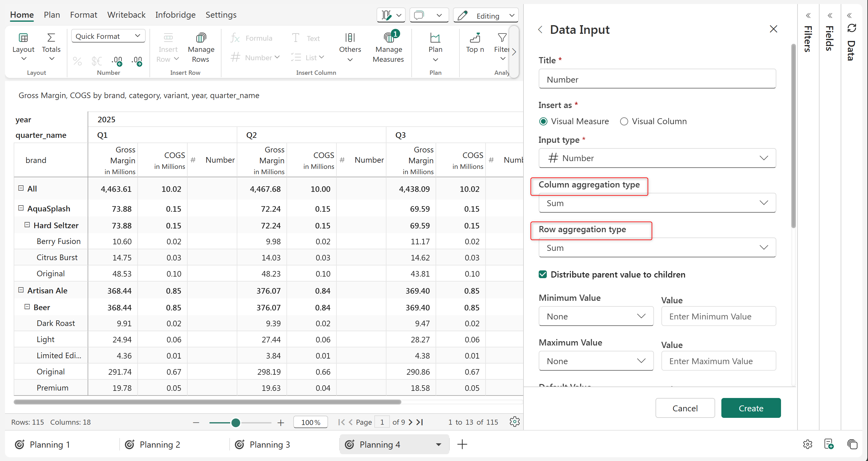Uncheck Distribute parent value to children
Viewport: 868px width, 461px height.
(x=542, y=274)
